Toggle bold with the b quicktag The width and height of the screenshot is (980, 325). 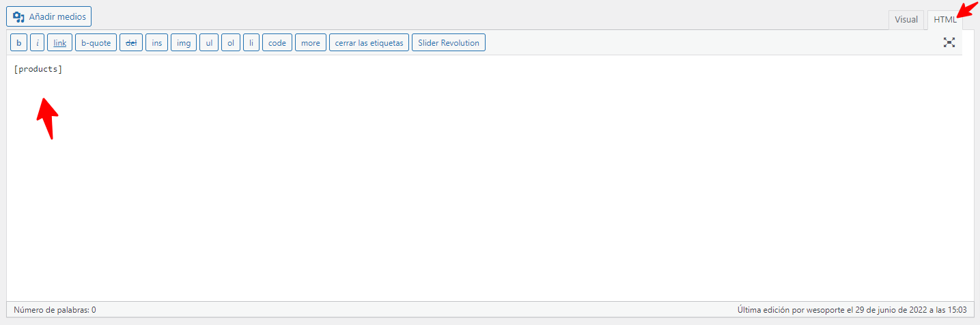19,43
